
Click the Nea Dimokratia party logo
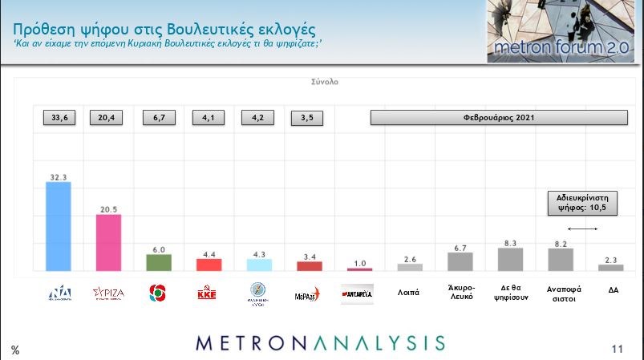[x=59, y=293]
